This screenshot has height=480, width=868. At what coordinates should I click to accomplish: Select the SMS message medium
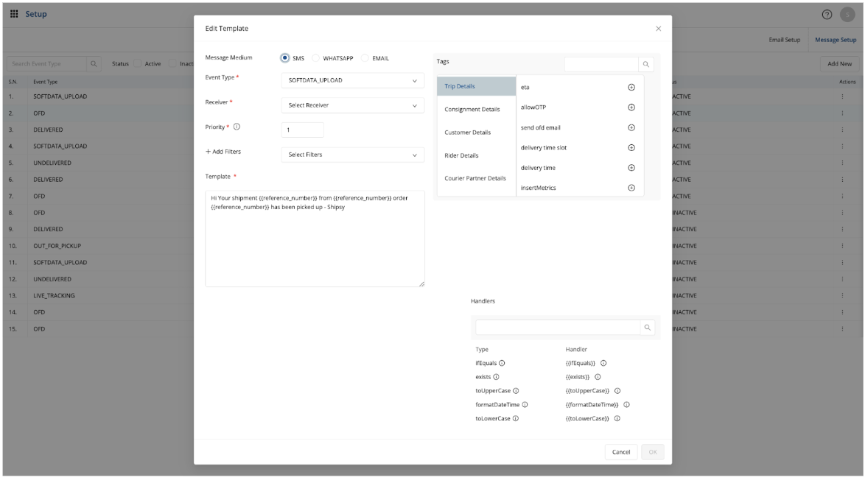coord(285,58)
